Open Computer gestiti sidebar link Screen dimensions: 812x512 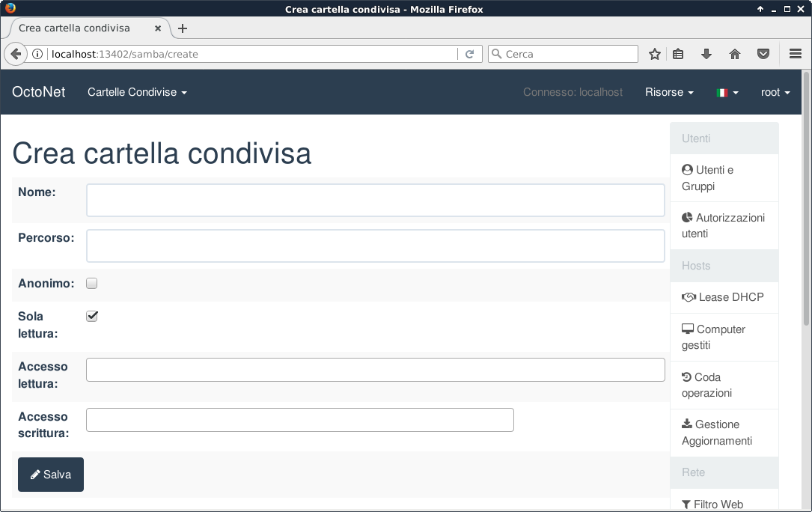[x=724, y=338]
